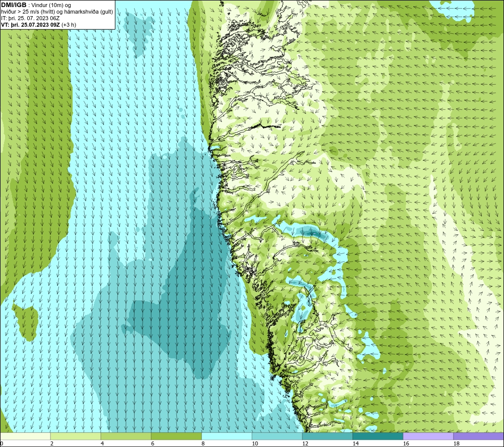Click the '(+3 h)' forecast offset text
Screen dimensions: 504x447
coord(68,25)
